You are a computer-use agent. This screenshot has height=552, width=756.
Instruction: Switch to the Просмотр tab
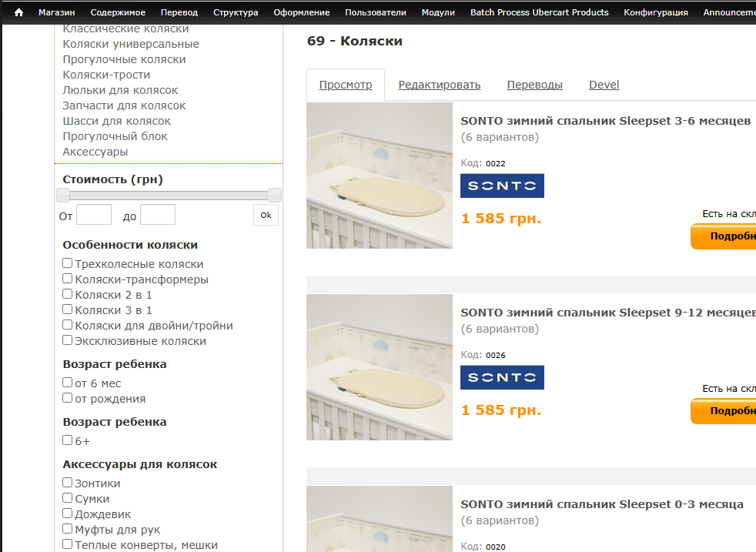[346, 85]
